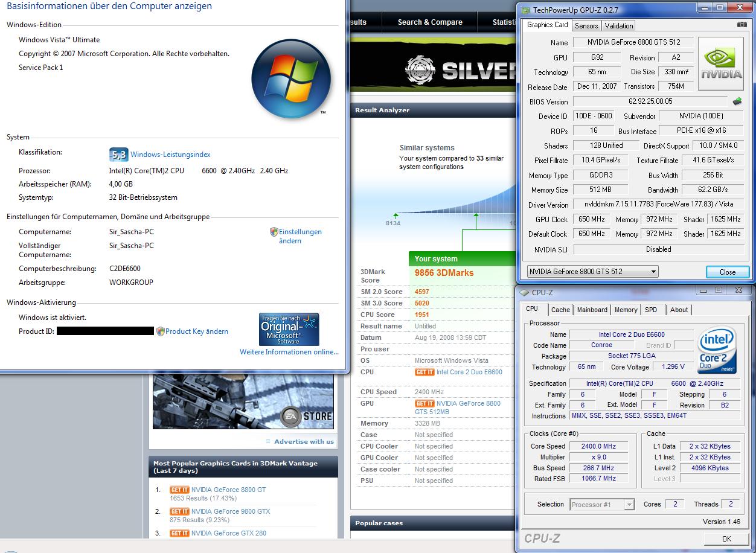The width and height of the screenshot is (756, 553).
Task: Open the NVIDIA GeForce GTX 280 link
Action: 229,533
